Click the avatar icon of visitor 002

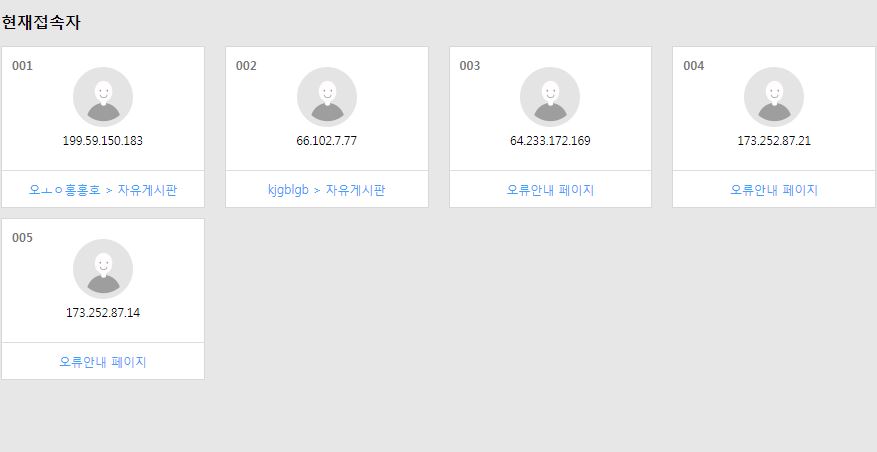327,97
